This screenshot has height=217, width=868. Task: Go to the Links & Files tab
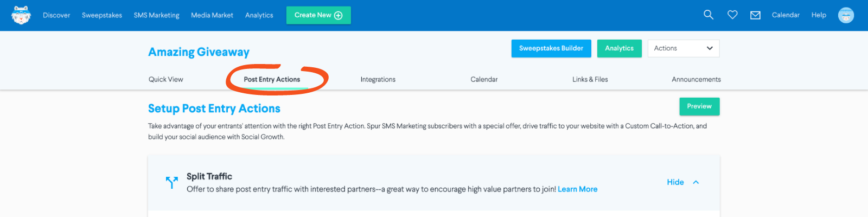(590, 79)
